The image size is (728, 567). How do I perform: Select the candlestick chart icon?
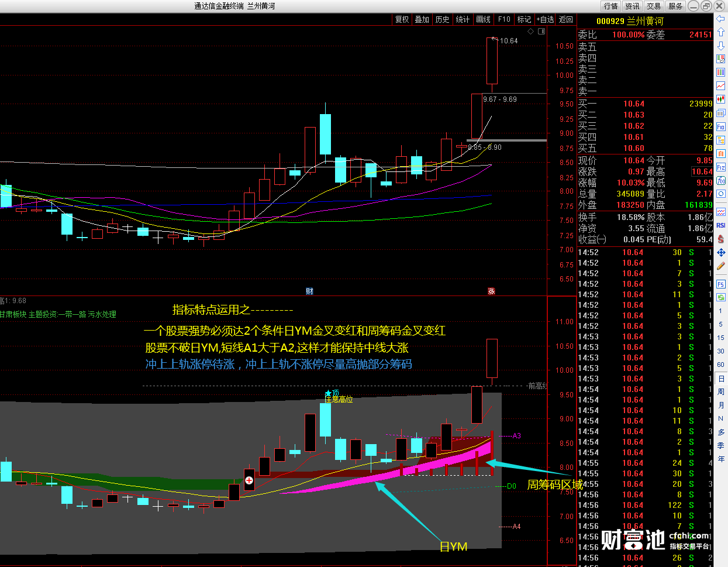721,99
